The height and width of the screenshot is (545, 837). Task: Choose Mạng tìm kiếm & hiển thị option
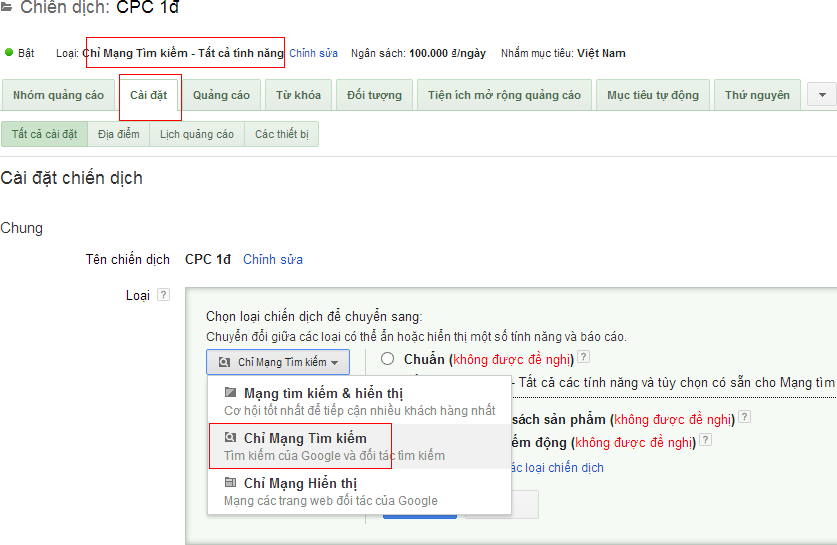tap(359, 401)
